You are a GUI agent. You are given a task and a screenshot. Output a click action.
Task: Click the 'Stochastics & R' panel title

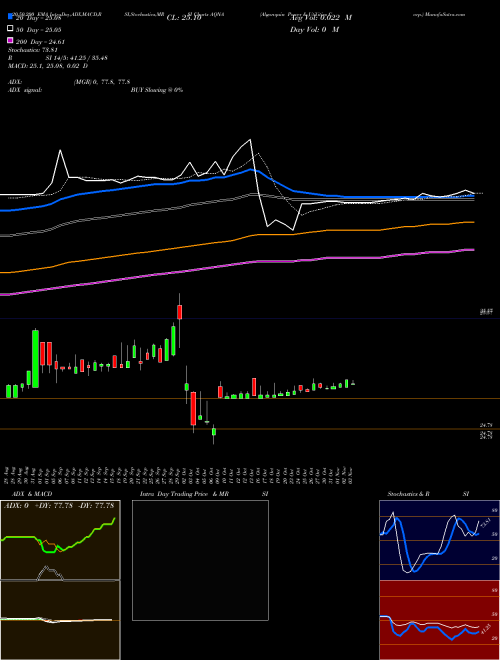(409, 494)
